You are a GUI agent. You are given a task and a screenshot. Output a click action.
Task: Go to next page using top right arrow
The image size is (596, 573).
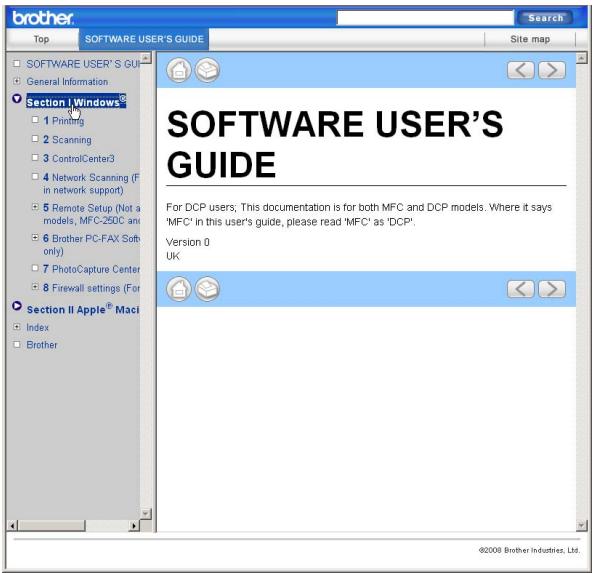[552, 70]
